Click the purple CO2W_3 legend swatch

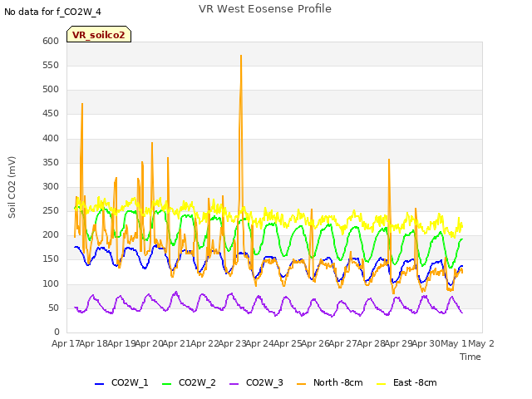point(234,384)
